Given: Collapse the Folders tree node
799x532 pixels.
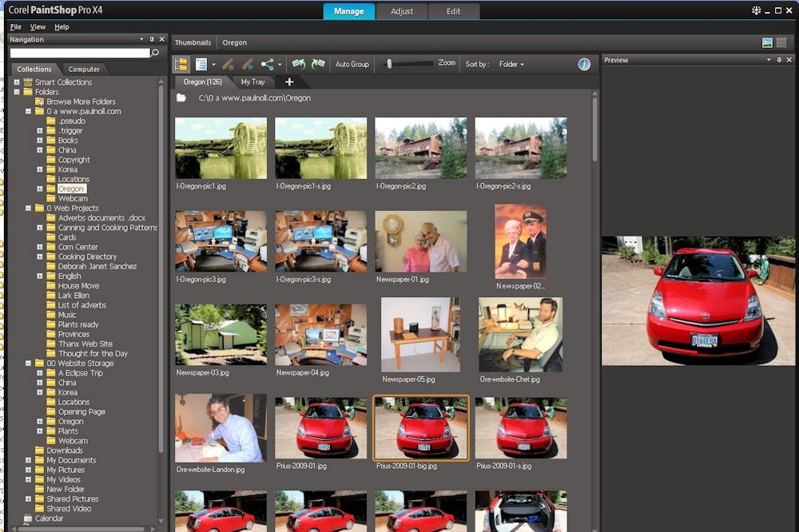Looking at the screenshot, I should tap(17, 92).
